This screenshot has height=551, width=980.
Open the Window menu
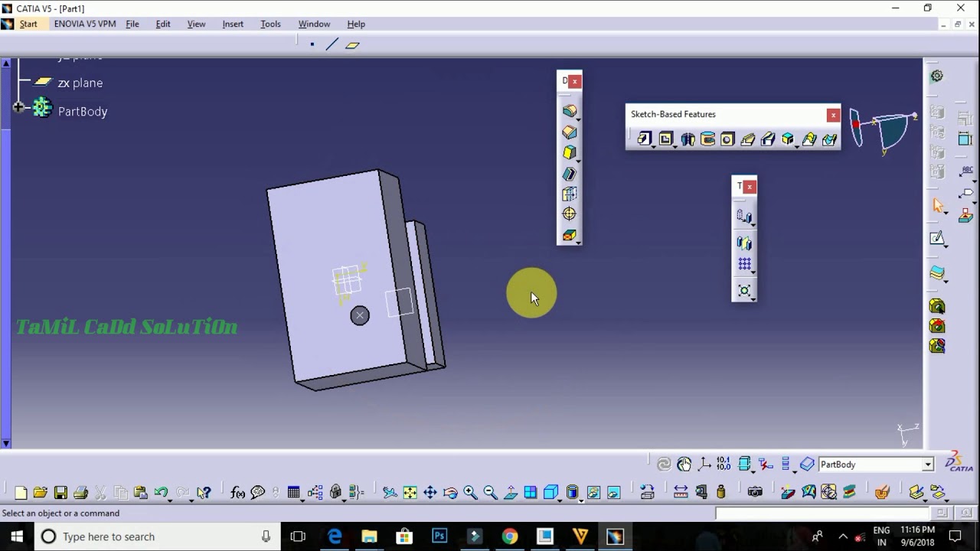coord(314,24)
